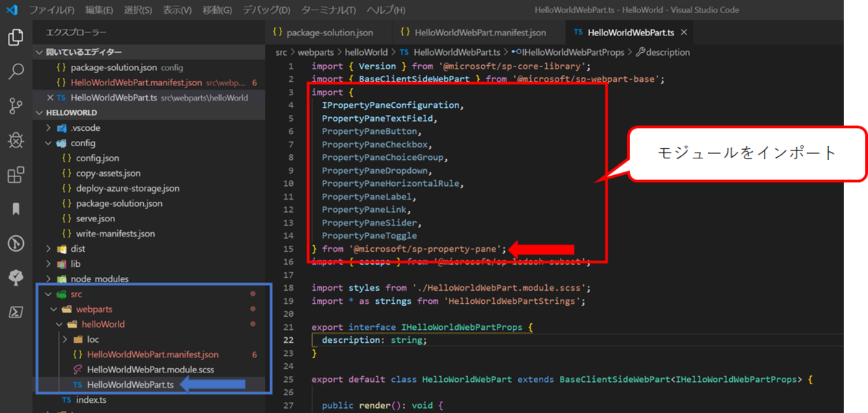Open the Source Control view

[x=15, y=106]
